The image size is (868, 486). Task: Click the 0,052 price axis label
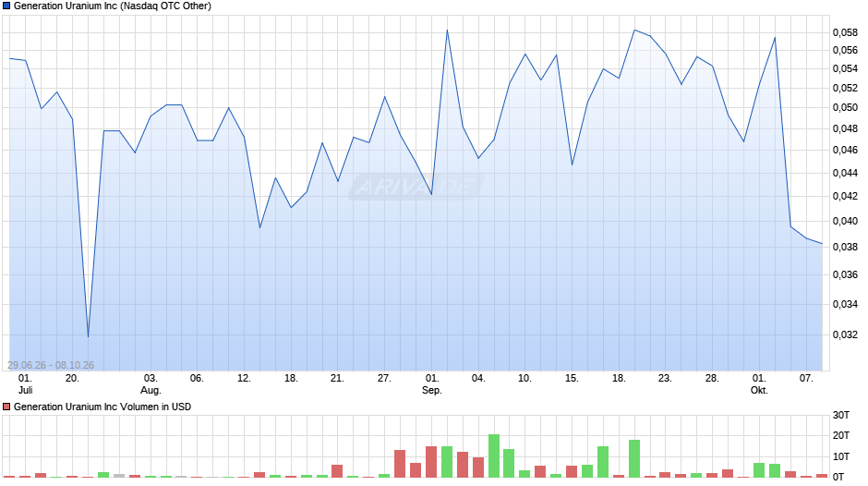(845, 88)
